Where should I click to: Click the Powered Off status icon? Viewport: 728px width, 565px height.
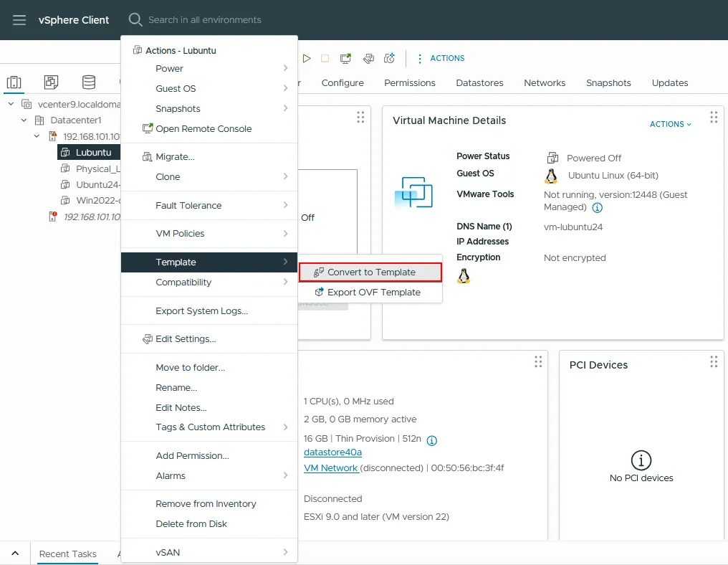click(552, 158)
